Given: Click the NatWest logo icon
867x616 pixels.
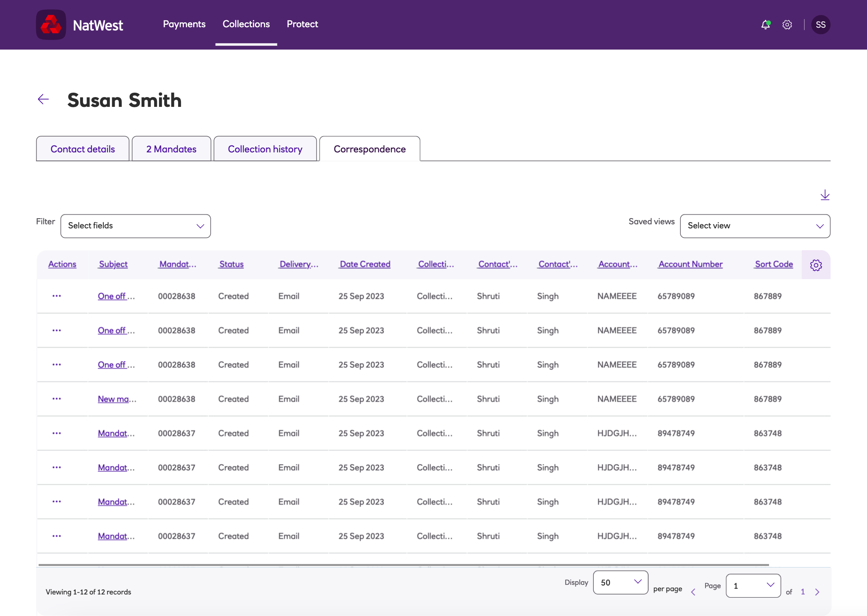Looking at the screenshot, I should [x=51, y=25].
